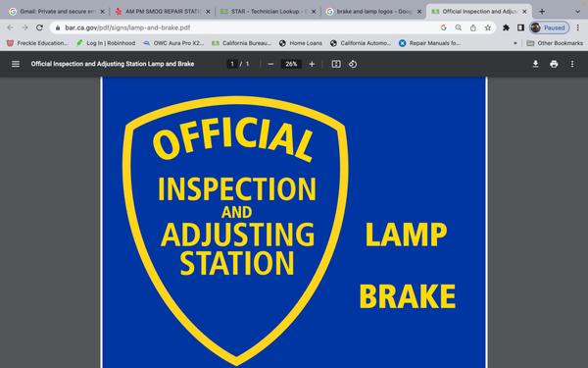Screen dimensions: 588x368
Task: Print the PDF document
Action: pyautogui.click(x=554, y=64)
